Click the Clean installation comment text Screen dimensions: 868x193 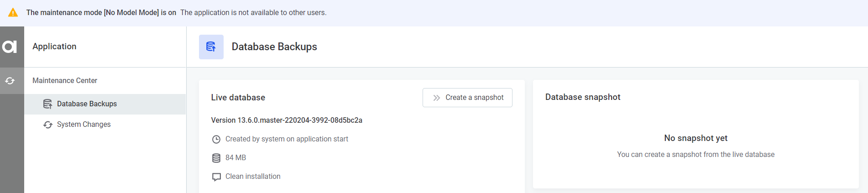coord(253,177)
